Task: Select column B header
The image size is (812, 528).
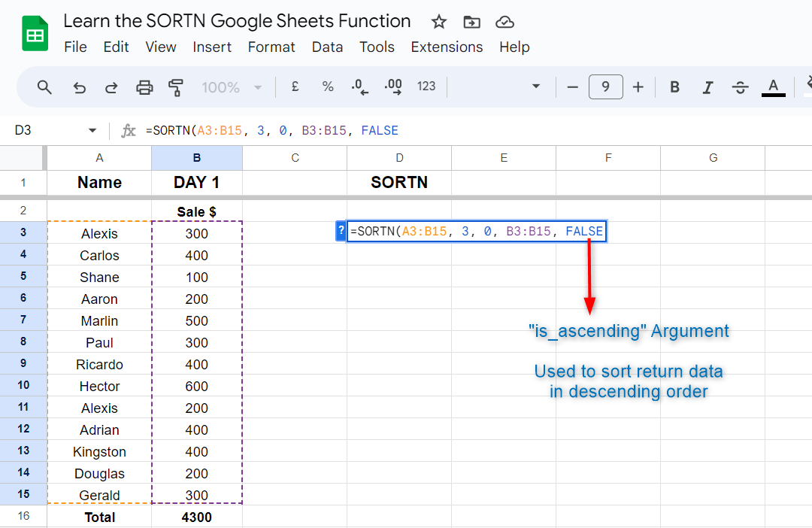Action: click(x=197, y=158)
